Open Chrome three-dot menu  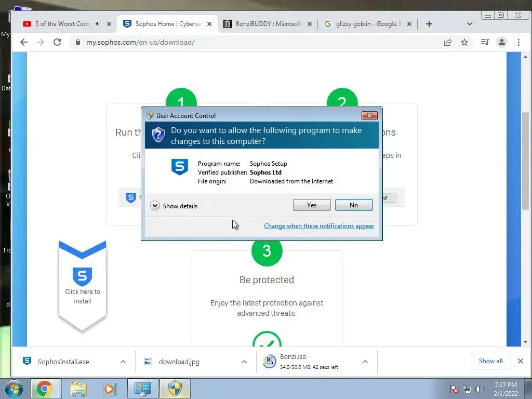(x=518, y=42)
